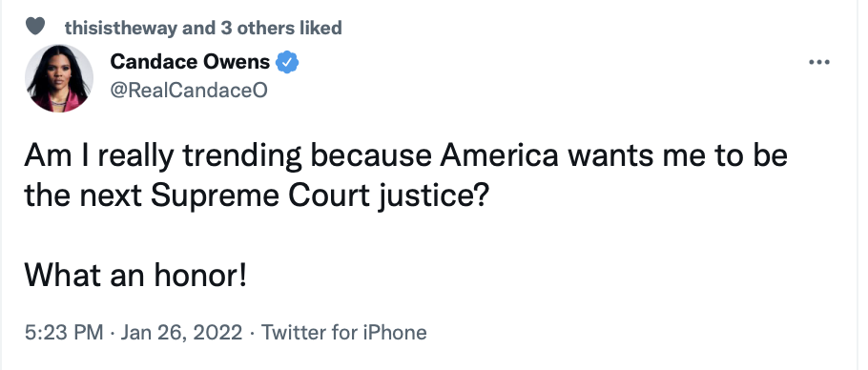
Task: Click the 'What an honor!' line
Action: [135, 275]
